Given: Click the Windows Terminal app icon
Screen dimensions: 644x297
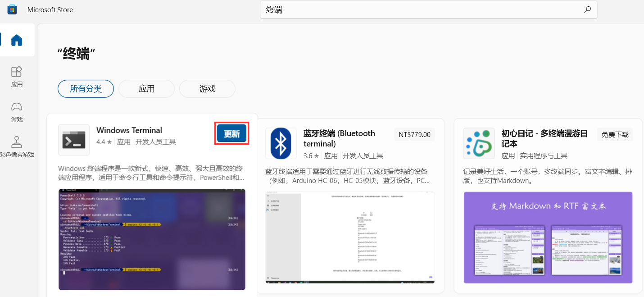Looking at the screenshot, I should [73, 140].
